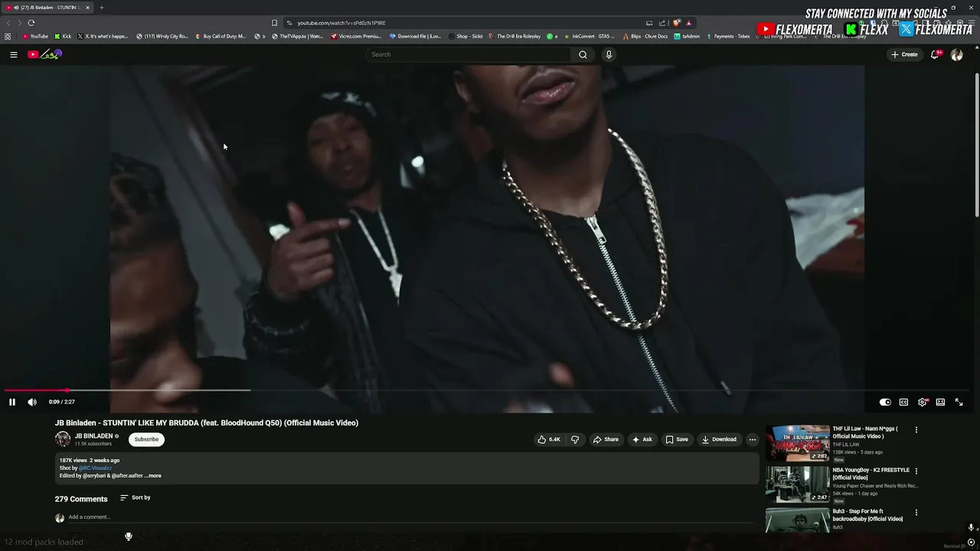
Task: Go to YouTube home via logo
Action: [x=44, y=54]
